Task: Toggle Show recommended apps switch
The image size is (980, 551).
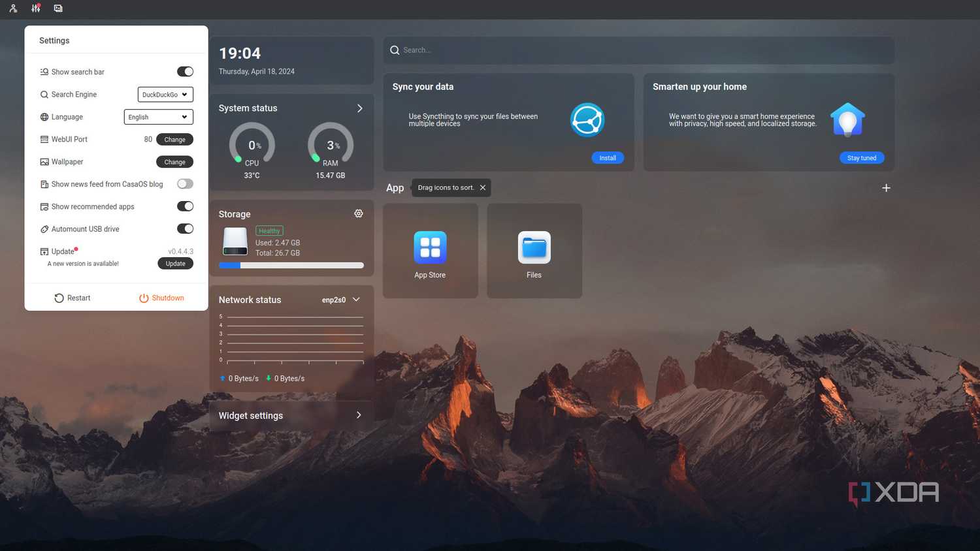Action: (185, 206)
